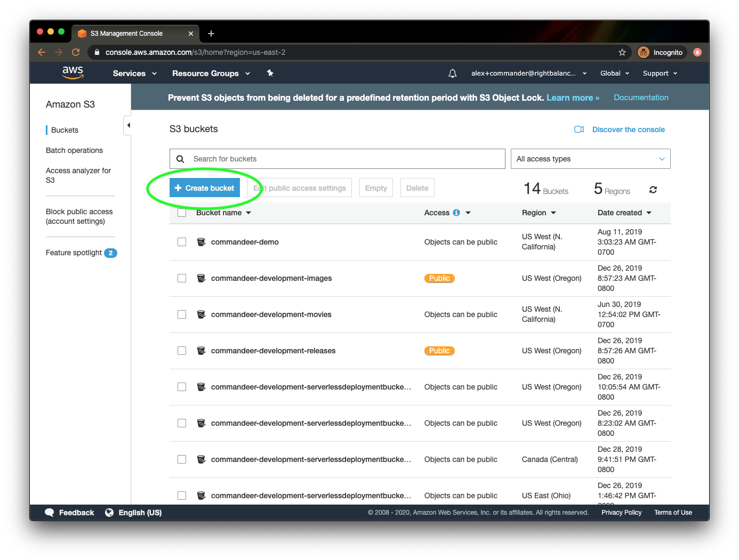Open Block public access account settings
739x560 pixels.
pyautogui.click(x=79, y=216)
